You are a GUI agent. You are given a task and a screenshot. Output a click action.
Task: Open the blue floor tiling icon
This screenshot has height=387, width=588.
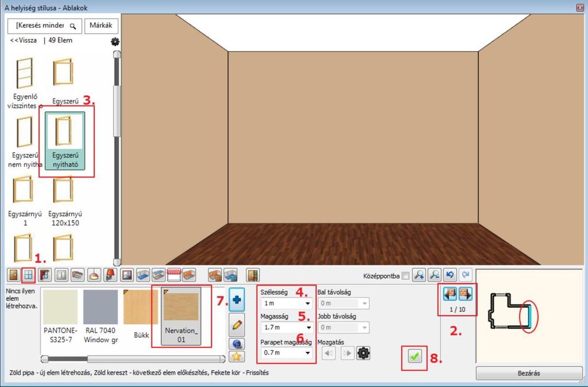pos(230,275)
